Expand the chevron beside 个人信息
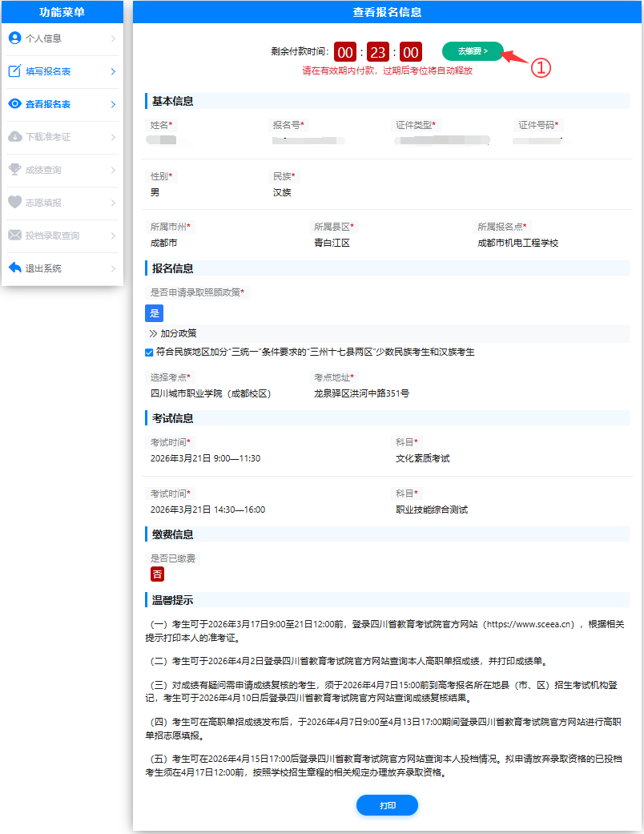644x834 pixels. click(x=115, y=37)
